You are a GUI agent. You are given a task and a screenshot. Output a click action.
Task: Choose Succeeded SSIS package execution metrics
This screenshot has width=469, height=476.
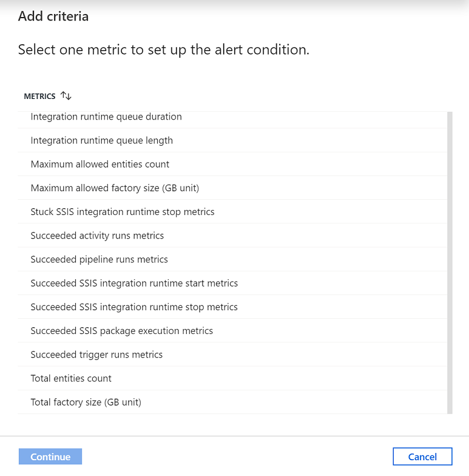[122, 331]
